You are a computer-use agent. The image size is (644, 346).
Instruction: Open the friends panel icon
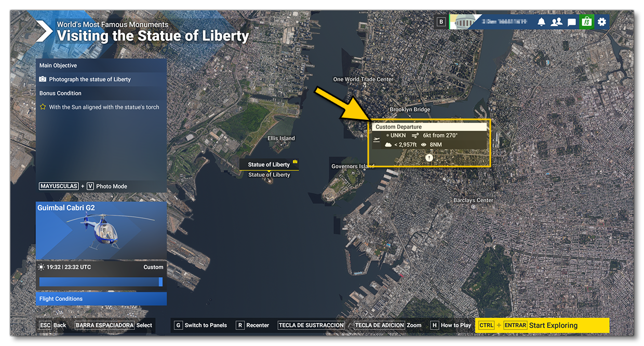[x=556, y=21]
